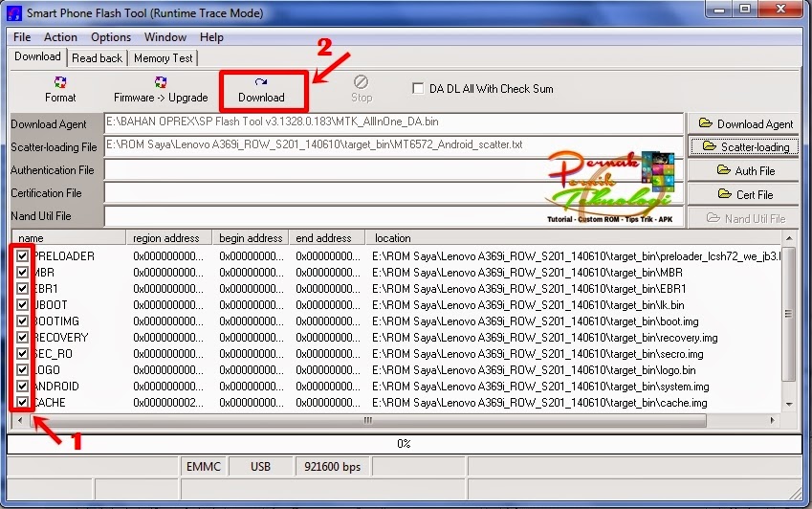This screenshot has height=509, width=812.
Task: Select the recovery.img location path
Action: tap(545, 338)
